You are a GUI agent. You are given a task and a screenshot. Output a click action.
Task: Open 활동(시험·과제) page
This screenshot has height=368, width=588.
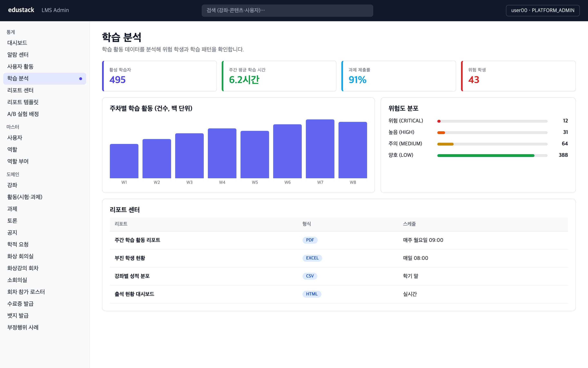45,197
